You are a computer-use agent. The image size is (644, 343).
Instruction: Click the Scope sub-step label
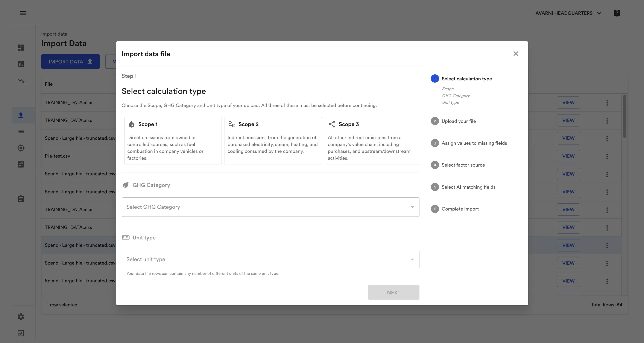coord(448,89)
